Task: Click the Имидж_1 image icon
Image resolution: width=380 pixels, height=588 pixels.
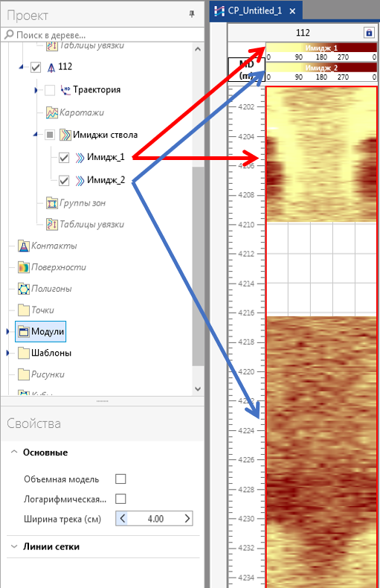Action: [80, 158]
